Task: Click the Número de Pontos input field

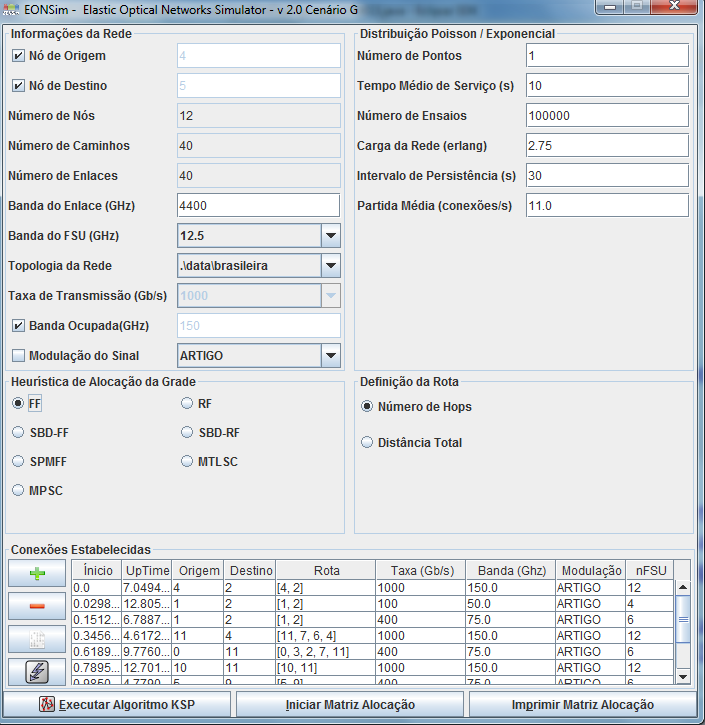Action: (607, 55)
